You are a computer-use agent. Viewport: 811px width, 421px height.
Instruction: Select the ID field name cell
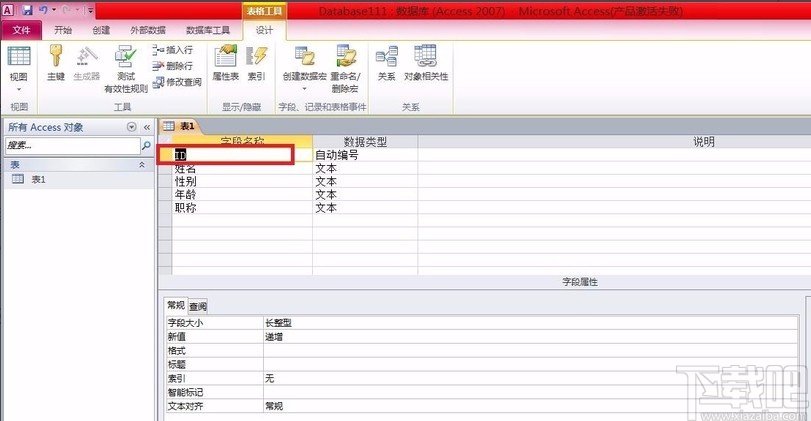click(243, 155)
